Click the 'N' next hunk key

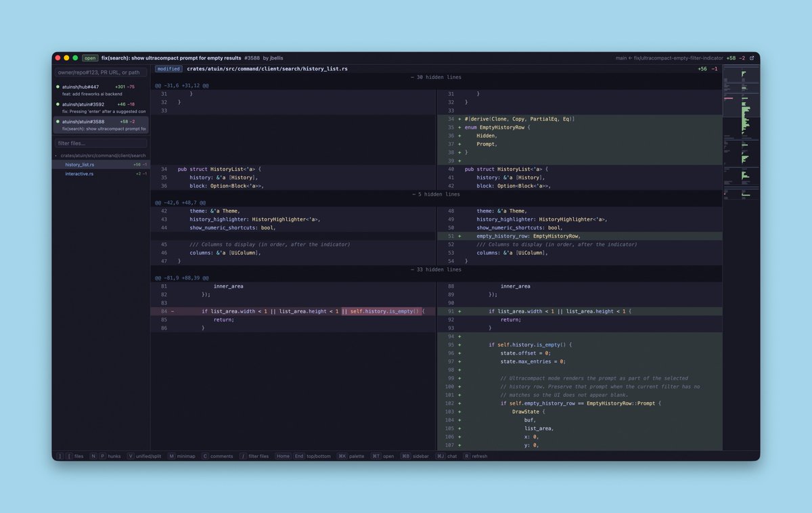click(x=93, y=456)
